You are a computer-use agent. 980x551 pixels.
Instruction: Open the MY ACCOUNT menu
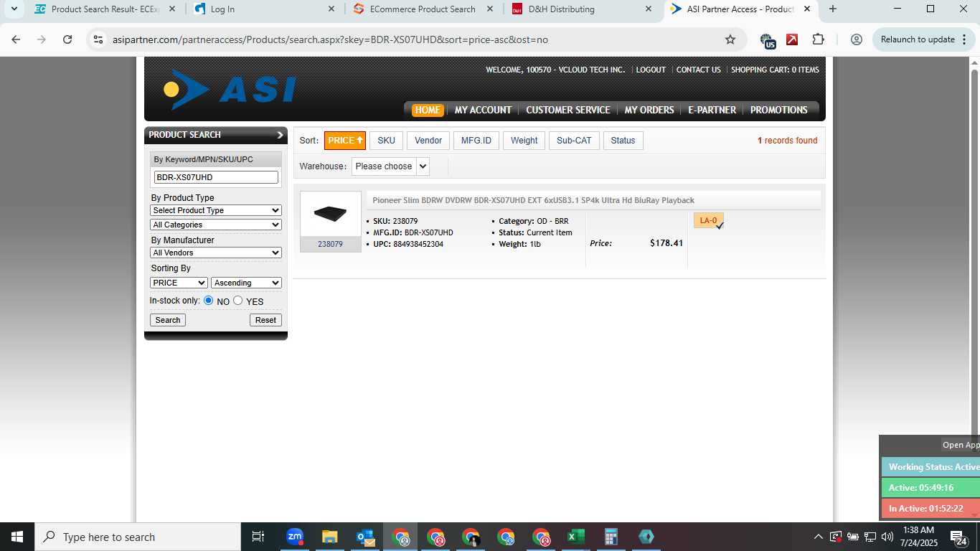click(483, 110)
